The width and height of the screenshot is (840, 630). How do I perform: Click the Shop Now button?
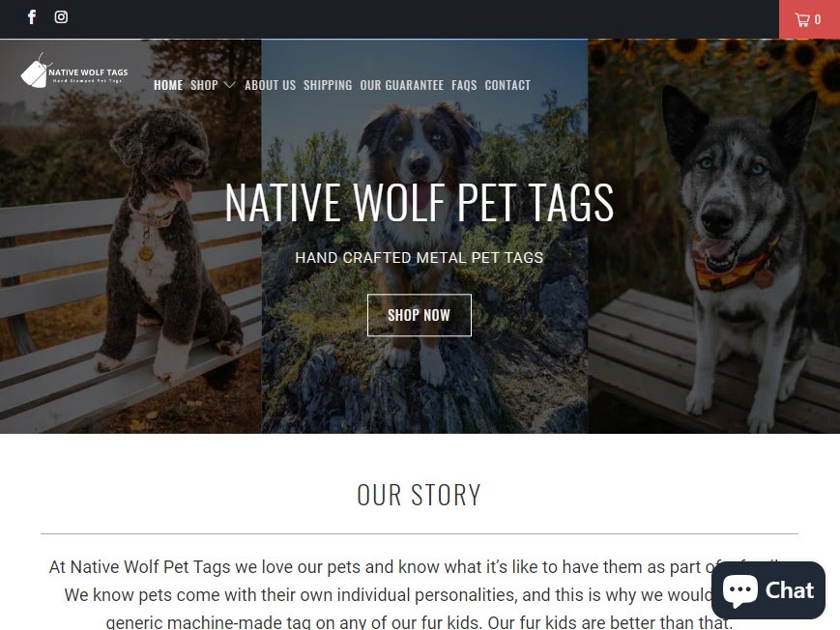pos(420,315)
